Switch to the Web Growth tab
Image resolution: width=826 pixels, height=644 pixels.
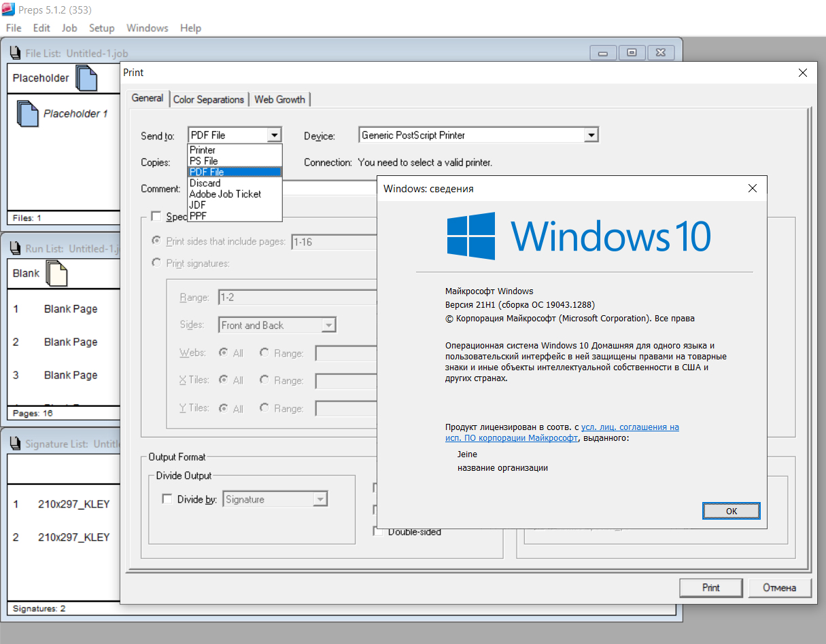pyautogui.click(x=279, y=99)
